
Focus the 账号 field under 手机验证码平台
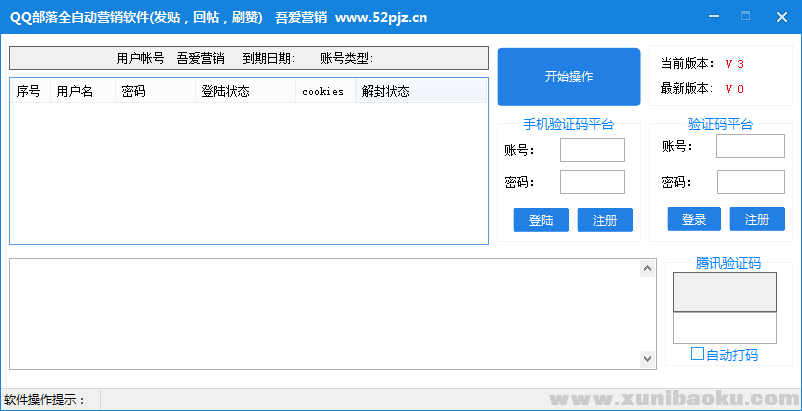click(592, 150)
